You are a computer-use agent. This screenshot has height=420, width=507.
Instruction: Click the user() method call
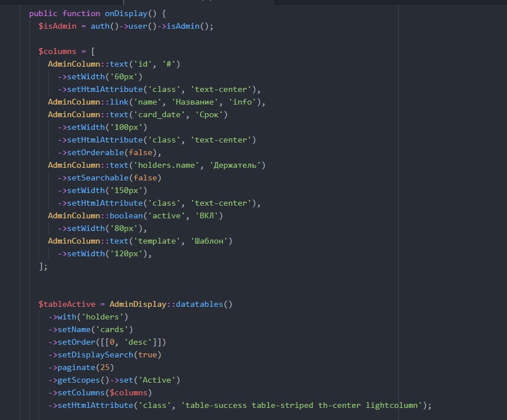tap(143, 26)
